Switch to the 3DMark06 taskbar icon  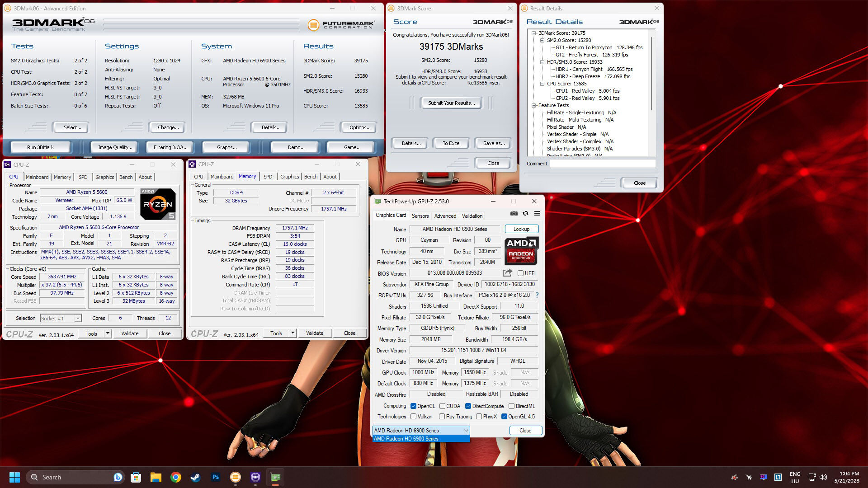coord(236,477)
